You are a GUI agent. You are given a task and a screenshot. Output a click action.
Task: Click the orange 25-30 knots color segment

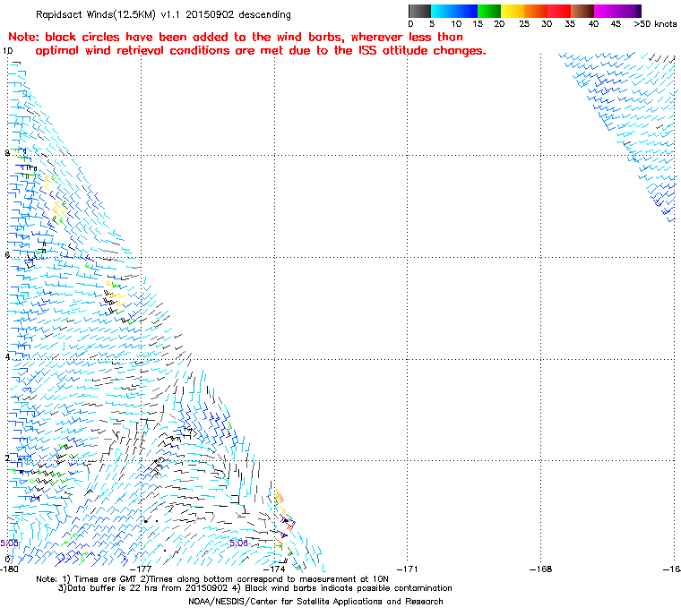click(x=536, y=11)
